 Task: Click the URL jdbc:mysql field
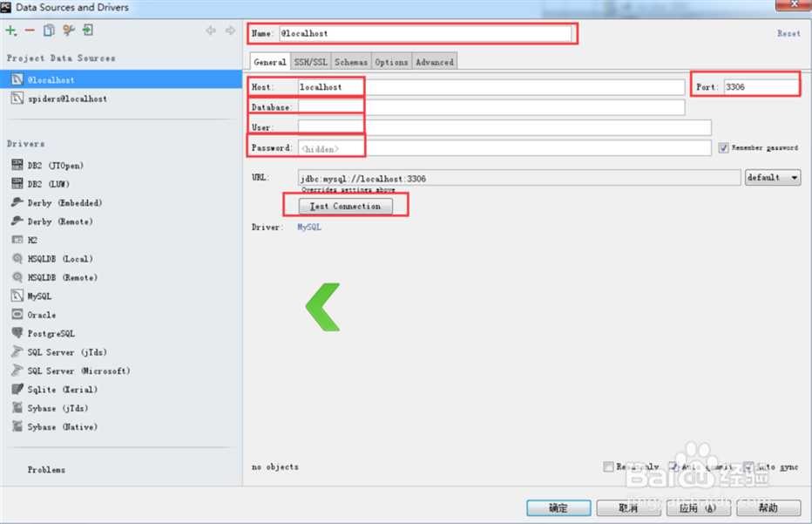point(519,178)
